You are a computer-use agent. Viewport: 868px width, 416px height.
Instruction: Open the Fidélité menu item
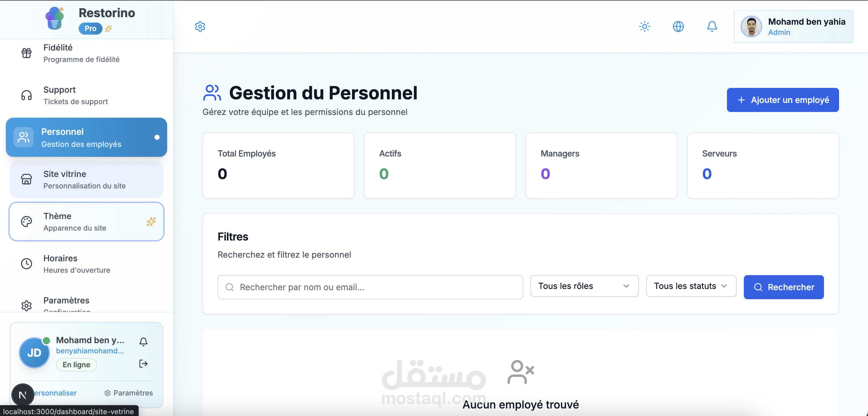pyautogui.click(x=81, y=53)
